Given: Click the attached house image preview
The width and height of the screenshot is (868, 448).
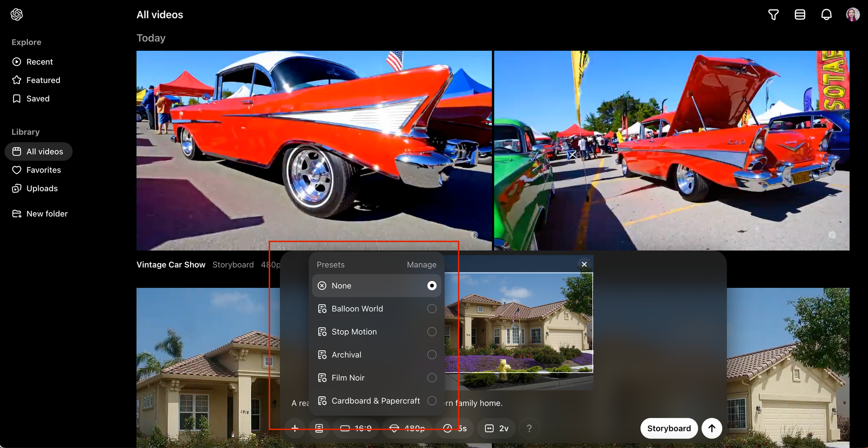Looking at the screenshot, I should tap(519, 323).
